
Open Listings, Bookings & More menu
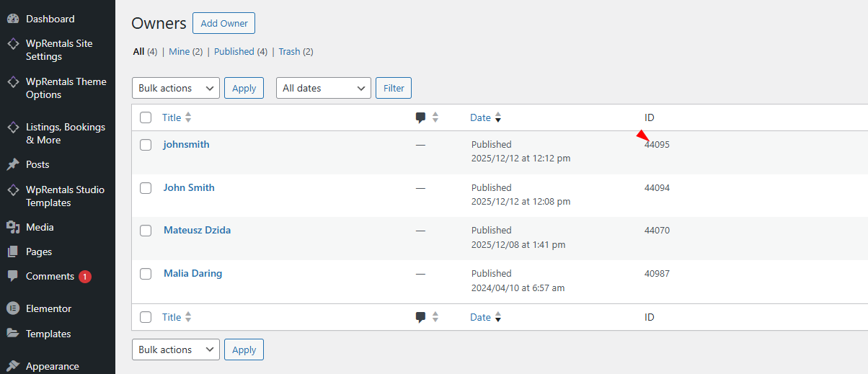(65, 133)
